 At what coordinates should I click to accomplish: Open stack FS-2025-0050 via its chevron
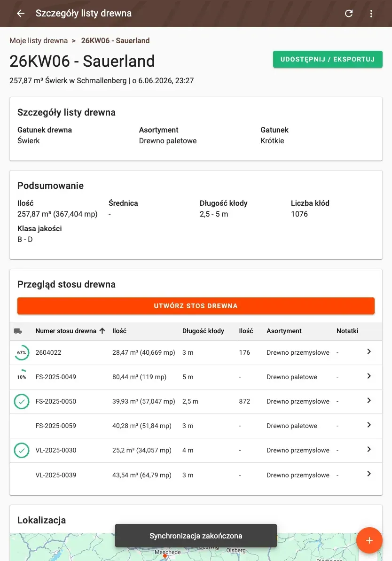pos(369,400)
